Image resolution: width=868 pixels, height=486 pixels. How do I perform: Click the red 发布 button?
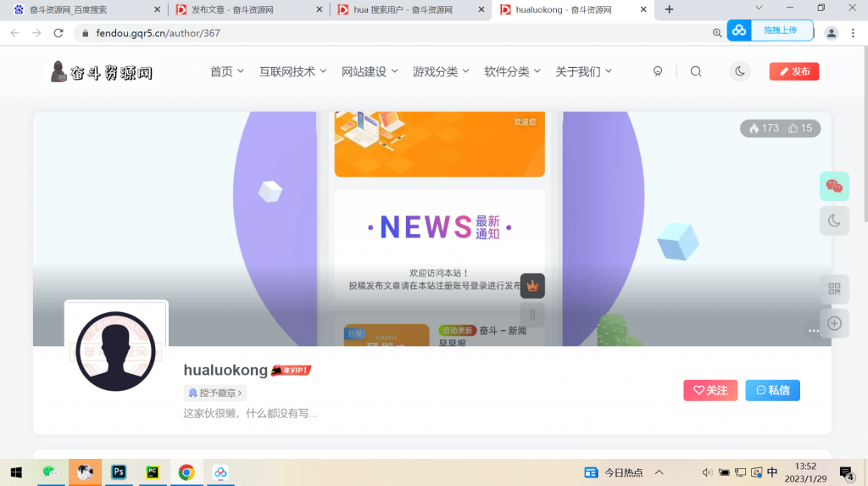coord(793,71)
